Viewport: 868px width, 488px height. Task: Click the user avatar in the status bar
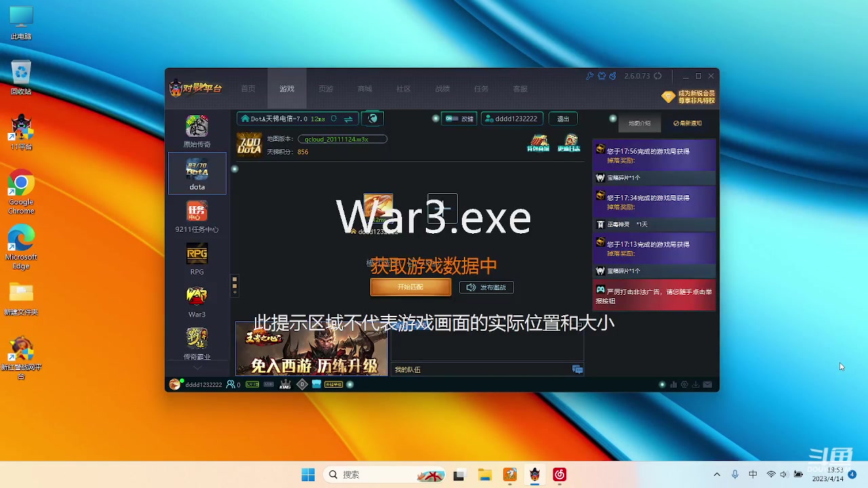(x=175, y=384)
